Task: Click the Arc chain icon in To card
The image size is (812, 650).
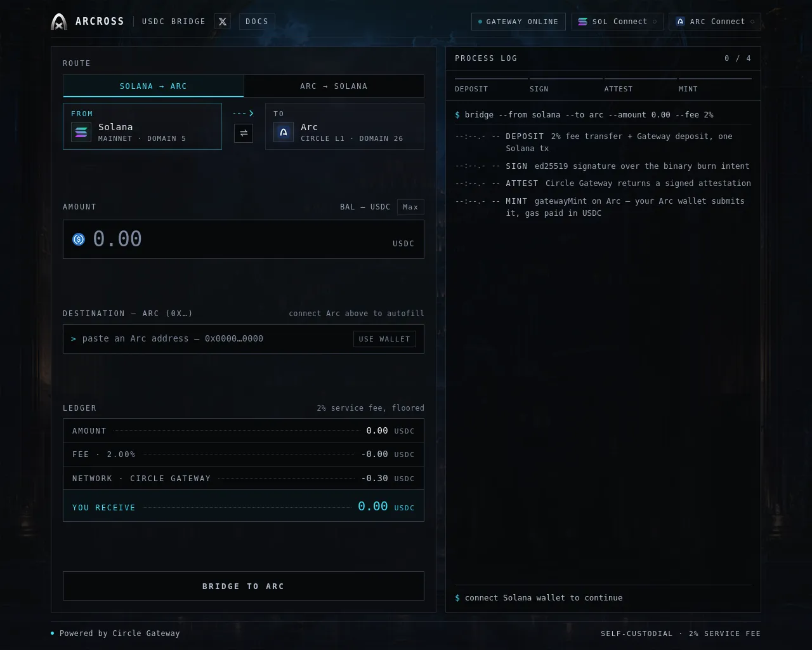Action: pos(284,132)
